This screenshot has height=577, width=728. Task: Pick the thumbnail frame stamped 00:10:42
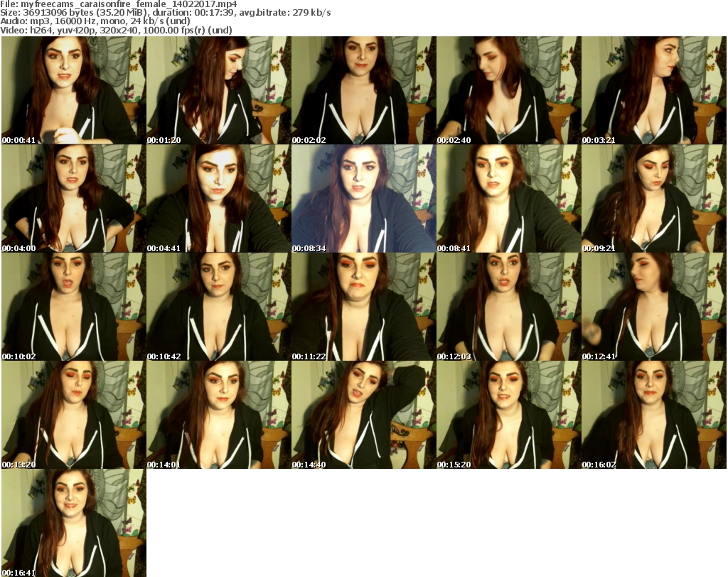(x=219, y=307)
